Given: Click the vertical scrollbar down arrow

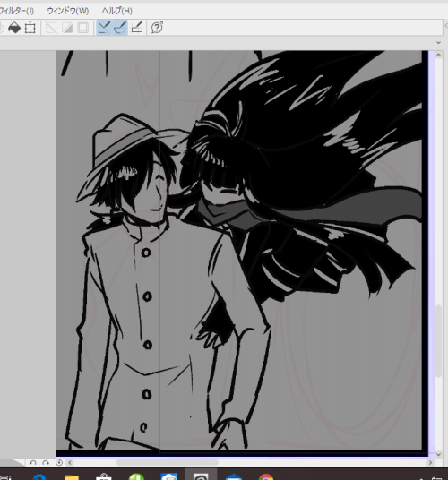Looking at the screenshot, I should 438,454.
